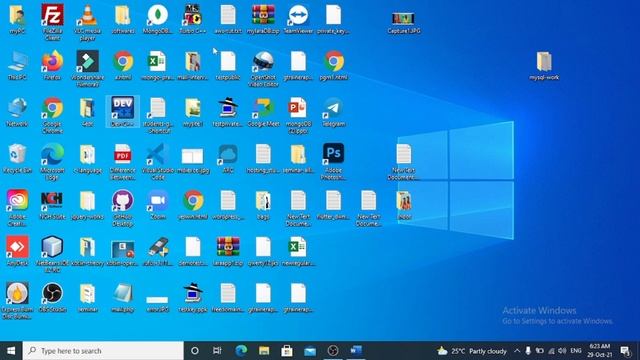Click the c-language folder icon
Screen dimensions: 640x360
coord(87,154)
